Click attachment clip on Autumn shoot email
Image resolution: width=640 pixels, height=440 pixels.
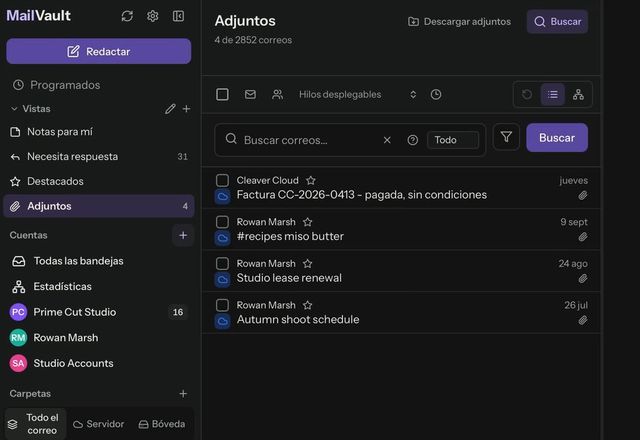pyautogui.click(x=582, y=320)
